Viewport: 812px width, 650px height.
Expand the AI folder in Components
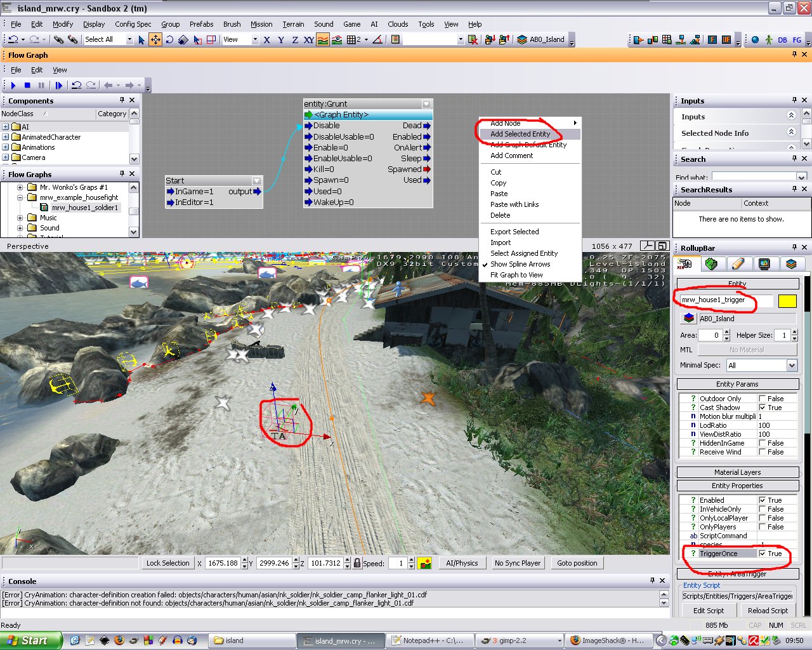tap(6, 127)
